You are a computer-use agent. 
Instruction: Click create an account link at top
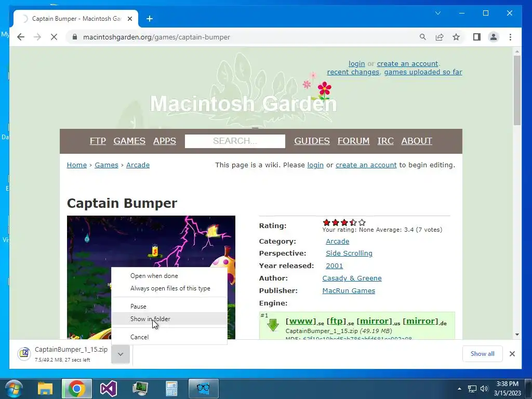coord(407,64)
